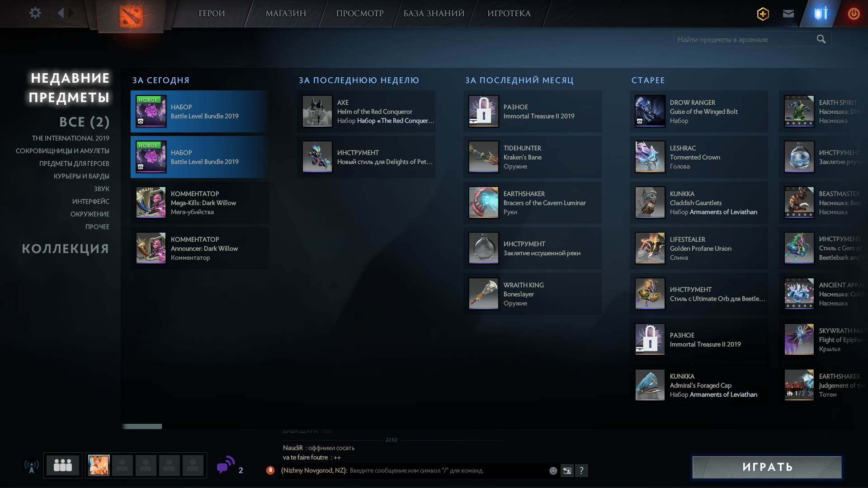868x488 pixels.
Task: Open the party group icon
Action: click(x=63, y=465)
